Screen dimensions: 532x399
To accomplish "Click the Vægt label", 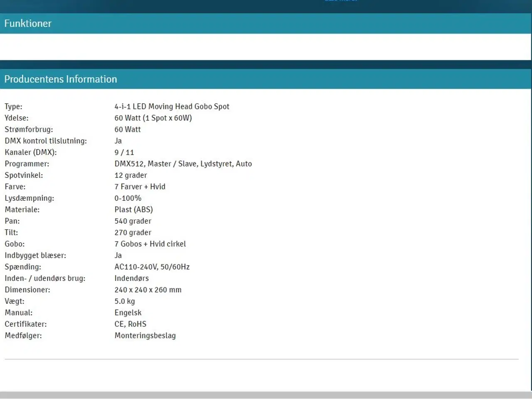I will 15,301.
